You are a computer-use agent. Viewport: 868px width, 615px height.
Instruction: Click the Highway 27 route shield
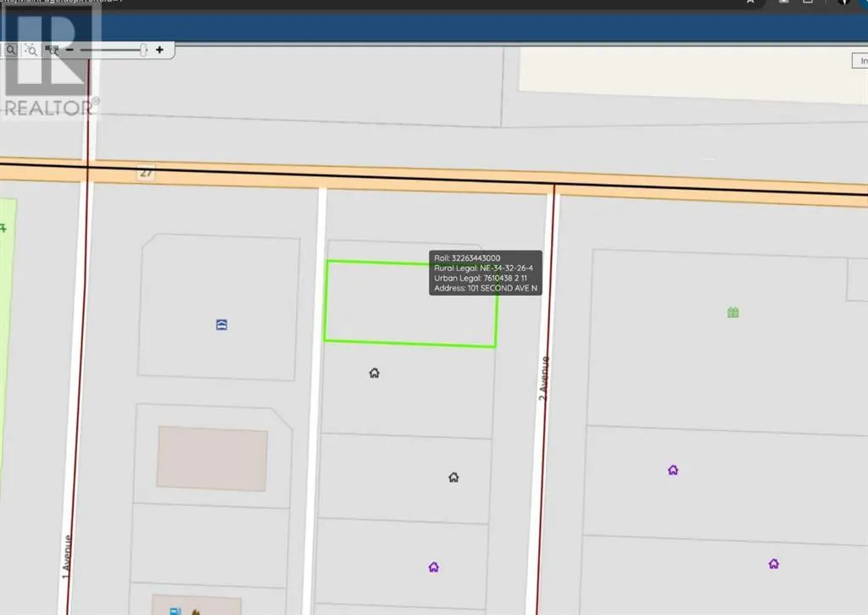(x=147, y=173)
